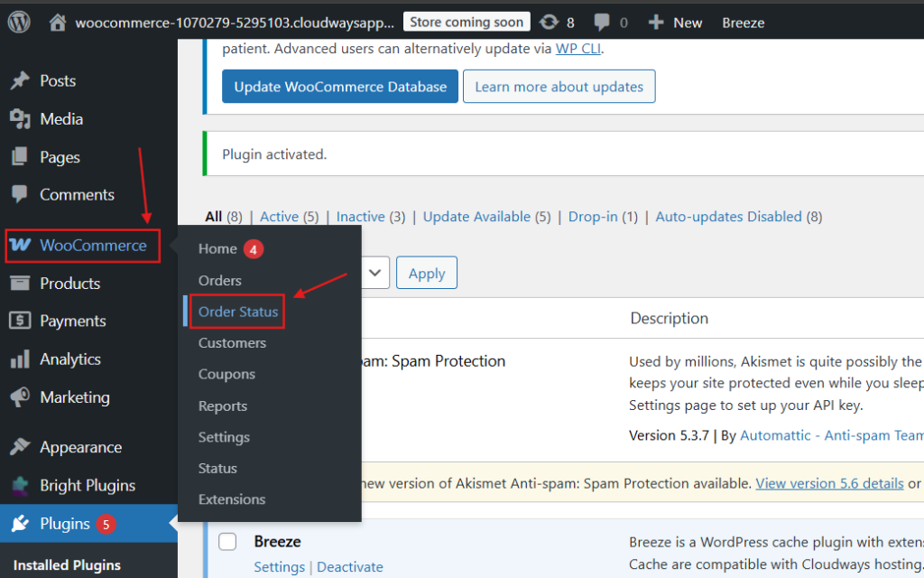Open View version 5.6 details link
The image size is (924, 578).
[x=830, y=483]
